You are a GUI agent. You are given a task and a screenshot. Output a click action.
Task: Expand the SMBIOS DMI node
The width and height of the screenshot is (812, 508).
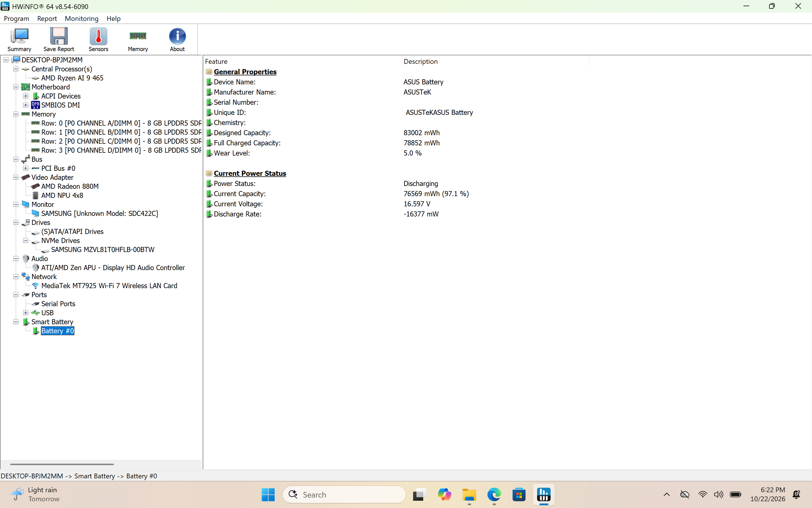25,105
